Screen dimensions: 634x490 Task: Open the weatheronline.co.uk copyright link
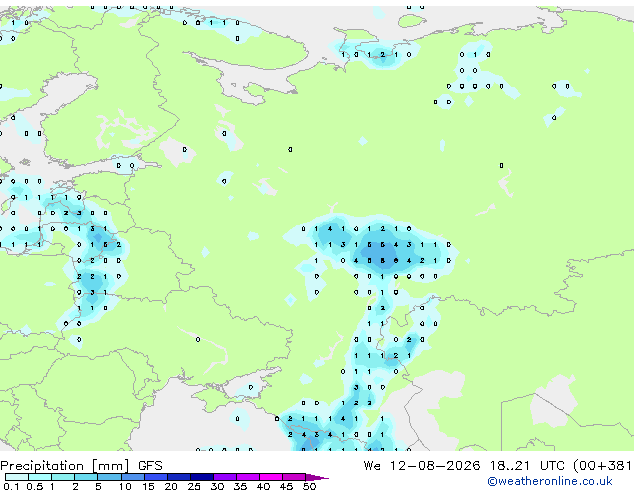coord(550,481)
